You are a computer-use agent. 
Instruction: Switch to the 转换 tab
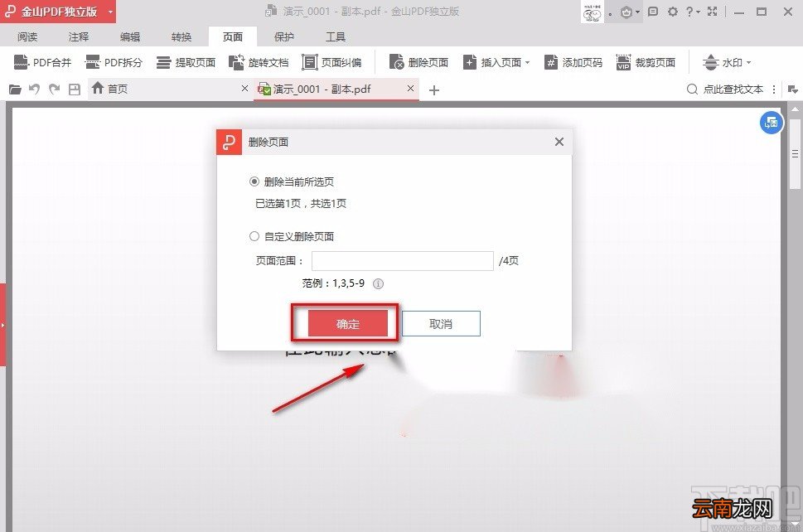click(x=181, y=36)
